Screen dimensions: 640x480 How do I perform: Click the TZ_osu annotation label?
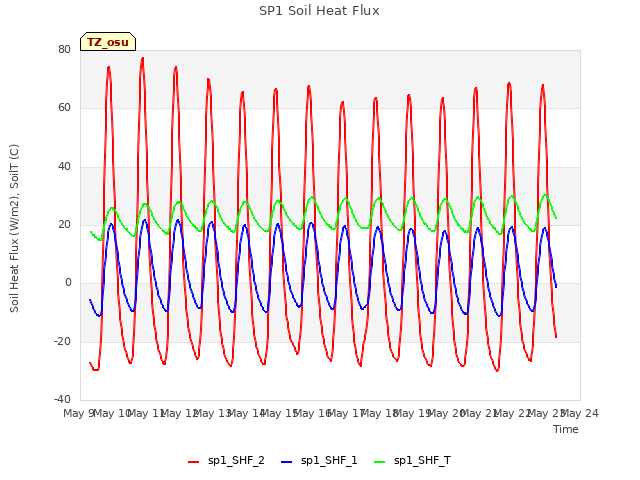click(x=108, y=42)
